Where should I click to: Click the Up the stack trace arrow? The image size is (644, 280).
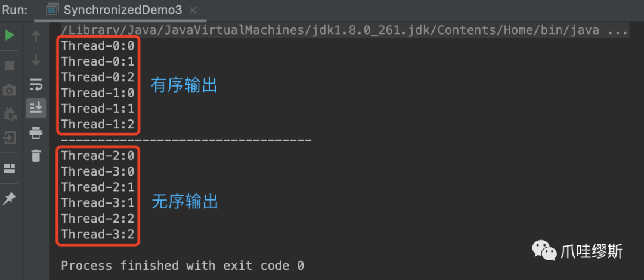click(x=36, y=36)
